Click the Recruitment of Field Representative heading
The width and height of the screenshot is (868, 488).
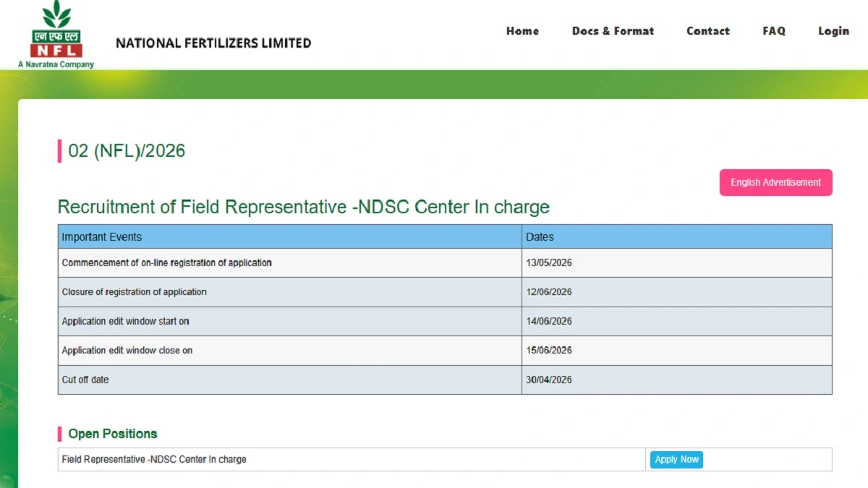304,207
